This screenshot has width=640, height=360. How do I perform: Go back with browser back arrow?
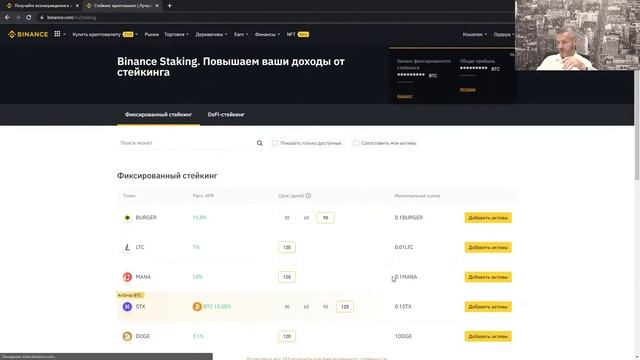click(x=7, y=18)
